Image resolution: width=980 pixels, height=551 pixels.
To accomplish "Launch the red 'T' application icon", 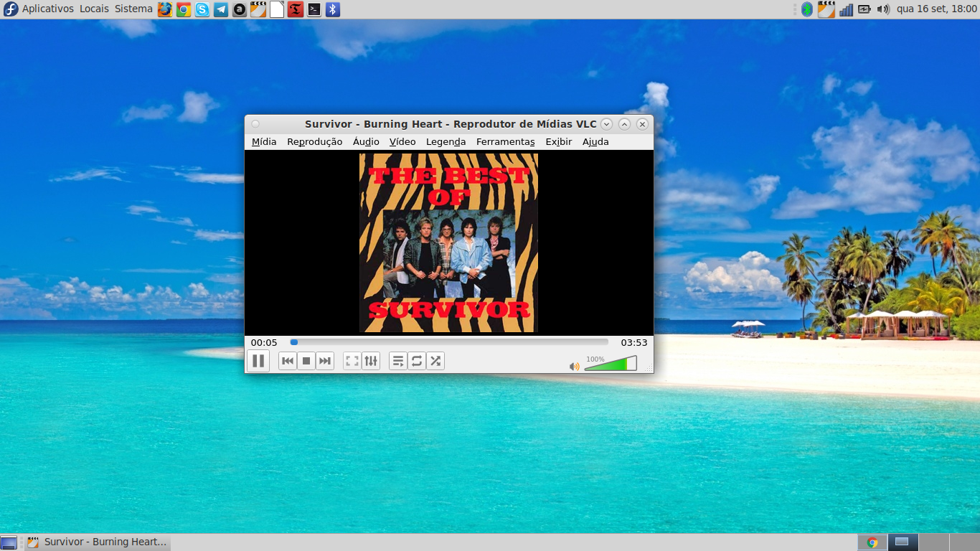I will 296,9.
